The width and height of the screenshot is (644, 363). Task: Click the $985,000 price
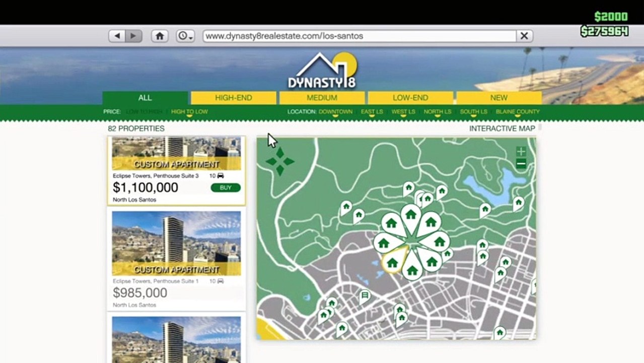140,293
